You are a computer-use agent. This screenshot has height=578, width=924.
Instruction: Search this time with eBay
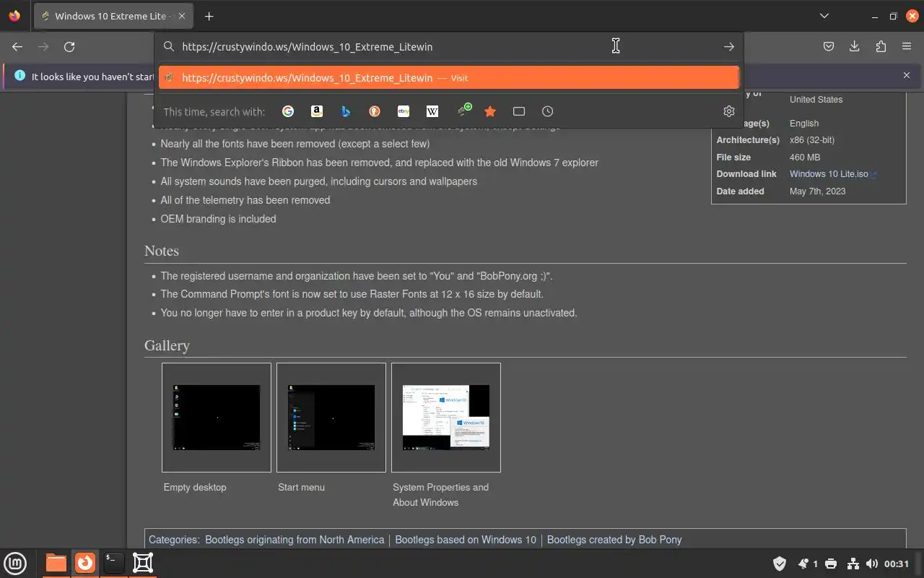404,111
